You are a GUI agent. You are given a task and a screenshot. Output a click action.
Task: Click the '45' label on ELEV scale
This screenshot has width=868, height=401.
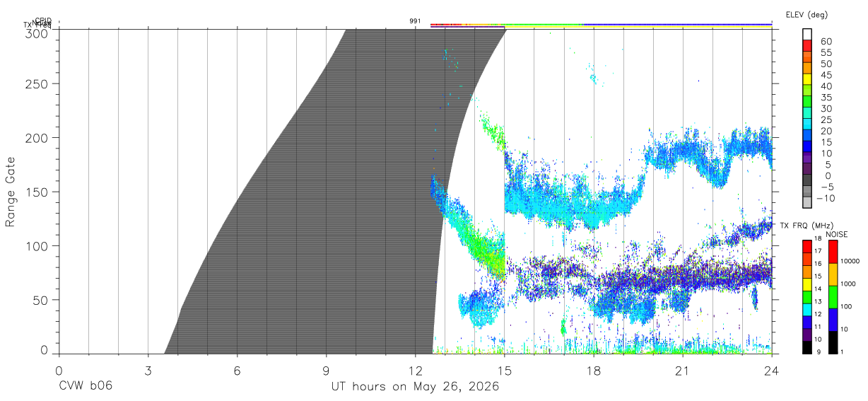(x=826, y=75)
